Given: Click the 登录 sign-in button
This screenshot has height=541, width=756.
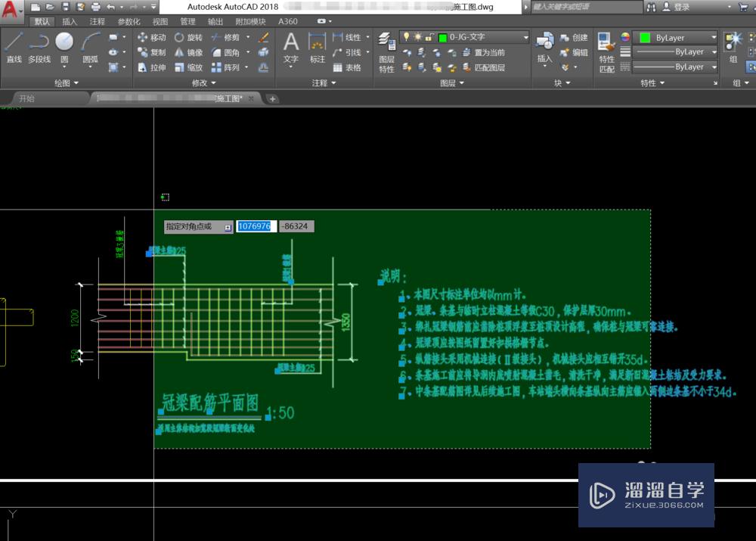Looking at the screenshot, I should pyautogui.click(x=681, y=7).
